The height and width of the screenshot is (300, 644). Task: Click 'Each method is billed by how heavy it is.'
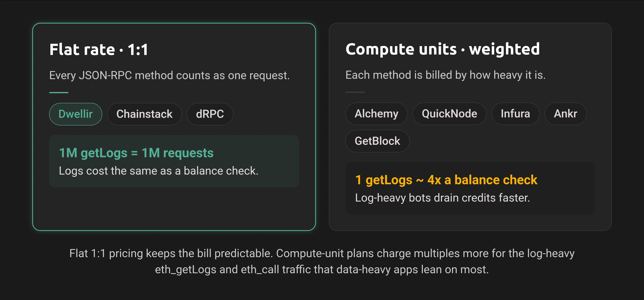[x=445, y=75]
